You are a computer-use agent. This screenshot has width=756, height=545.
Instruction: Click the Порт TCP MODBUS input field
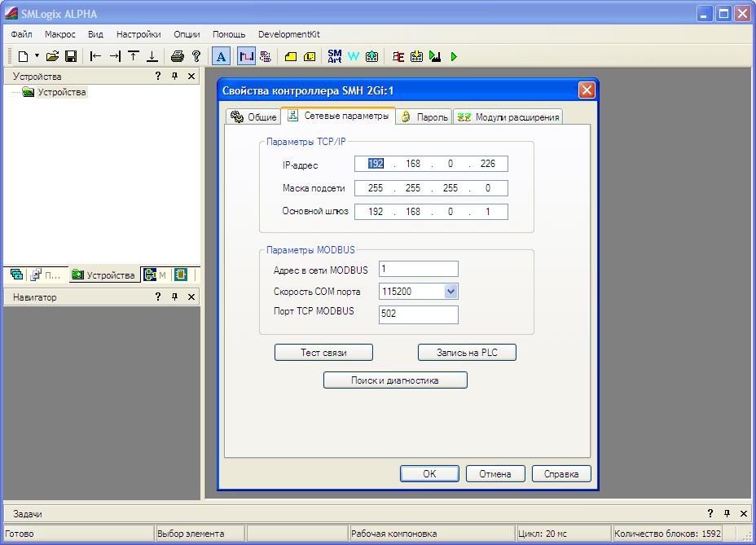pyautogui.click(x=419, y=314)
